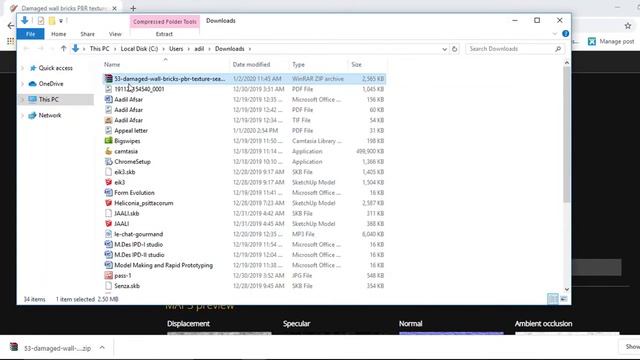Image resolution: width=640 pixels, height=360 pixels.
Task: Expand the Network tree node
Action: click(x=22, y=116)
